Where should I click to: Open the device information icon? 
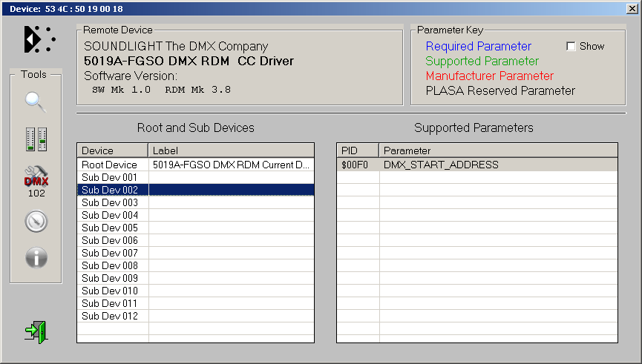(36, 257)
